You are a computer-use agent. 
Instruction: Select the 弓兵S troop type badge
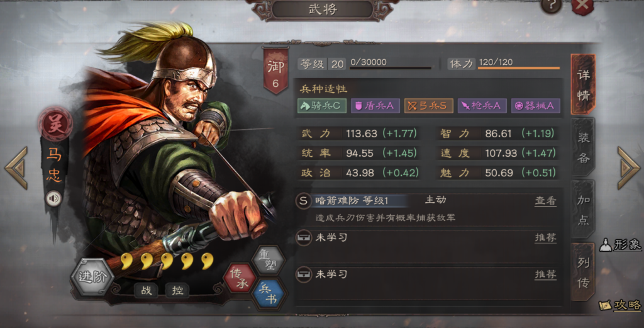(x=428, y=106)
